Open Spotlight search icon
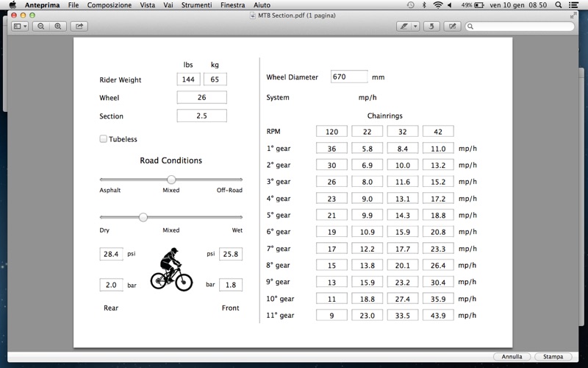 click(x=559, y=5)
